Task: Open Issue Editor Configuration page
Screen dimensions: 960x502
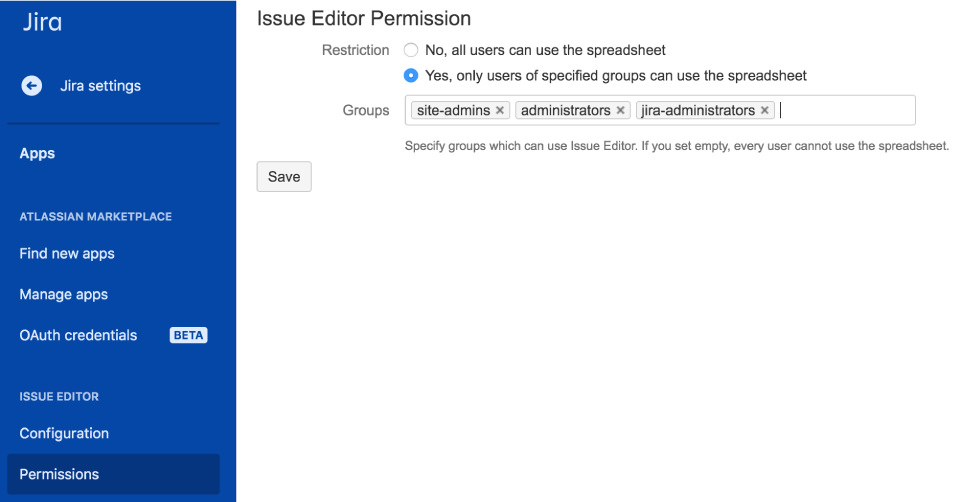Action: click(x=64, y=433)
